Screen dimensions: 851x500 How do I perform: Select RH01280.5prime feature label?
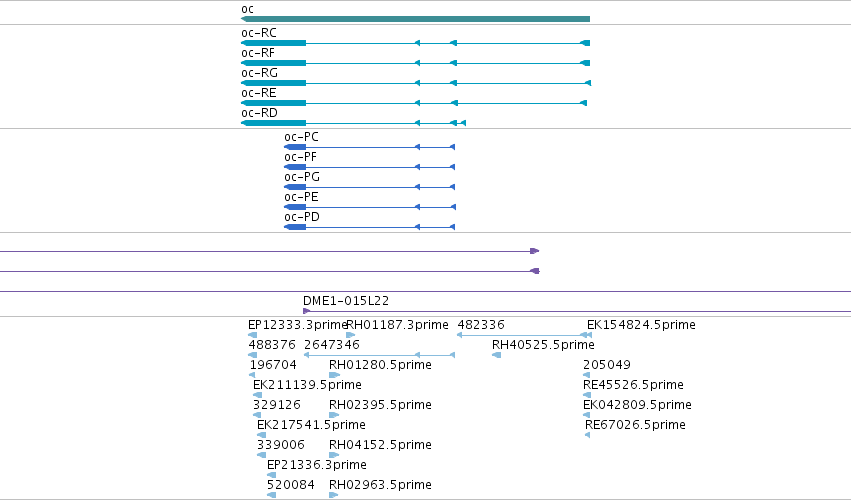pyautogui.click(x=380, y=365)
